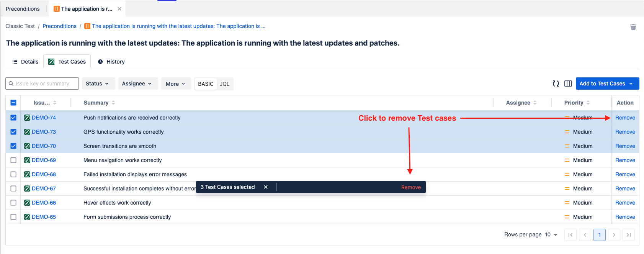
Task: Open the DEMO-68 issue link
Action: pyautogui.click(x=44, y=174)
